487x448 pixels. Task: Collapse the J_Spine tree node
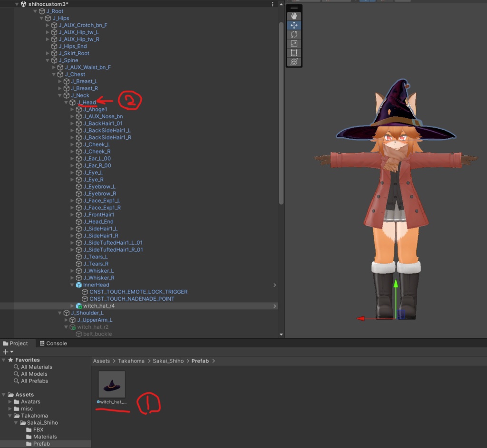tap(48, 60)
